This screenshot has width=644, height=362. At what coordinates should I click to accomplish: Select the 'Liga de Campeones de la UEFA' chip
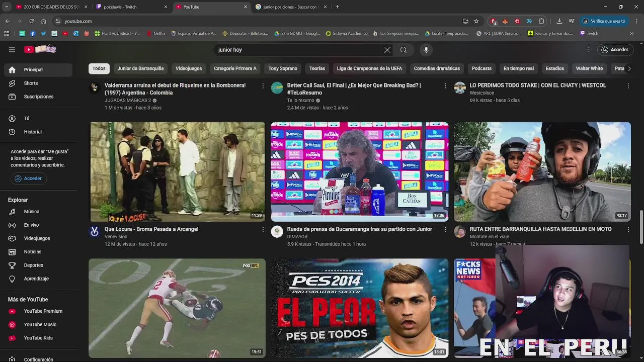click(x=369, y=68)
